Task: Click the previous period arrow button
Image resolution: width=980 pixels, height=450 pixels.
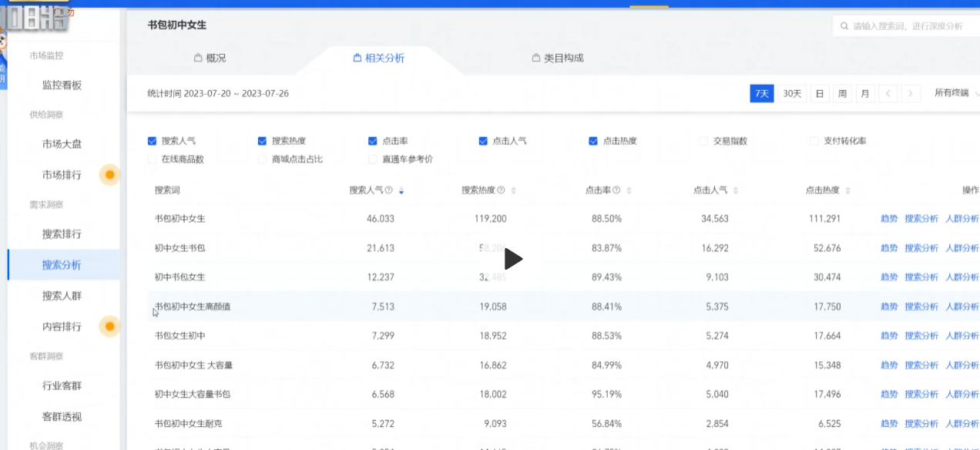Action: click(888, 93)
